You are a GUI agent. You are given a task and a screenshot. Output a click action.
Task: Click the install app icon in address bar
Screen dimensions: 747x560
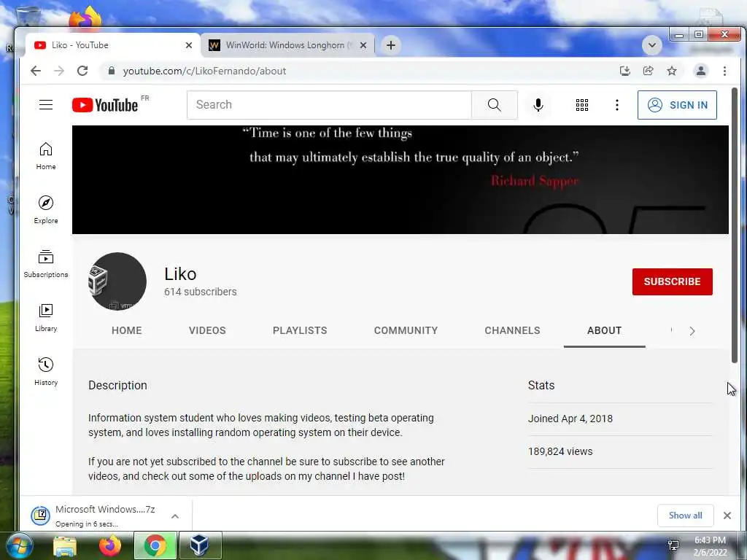pos(625,71)
